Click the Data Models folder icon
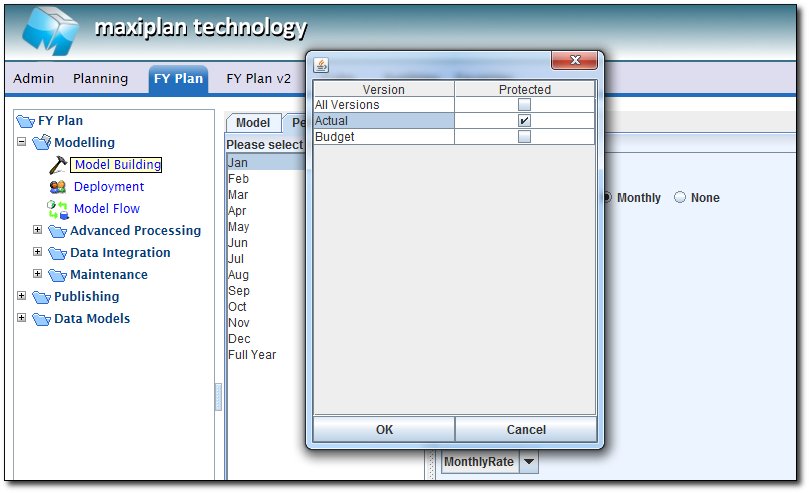This screenshot has width=809, height=493. tap(41, 319)
